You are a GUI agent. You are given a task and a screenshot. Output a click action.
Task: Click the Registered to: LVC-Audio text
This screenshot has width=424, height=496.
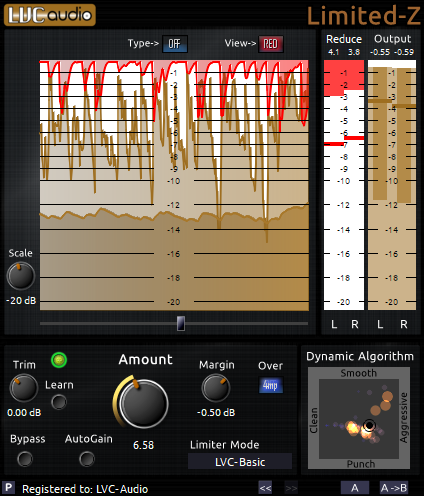coord(85,489)
